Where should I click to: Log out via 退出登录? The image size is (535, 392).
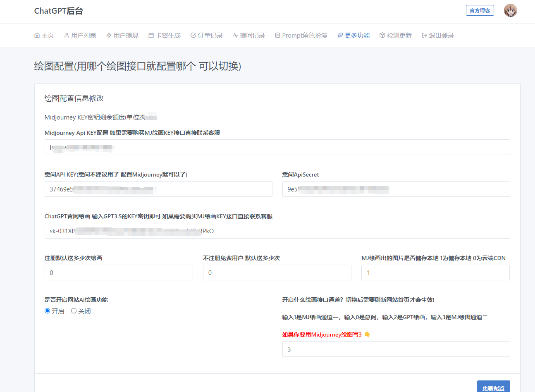(x=438, y=36)
